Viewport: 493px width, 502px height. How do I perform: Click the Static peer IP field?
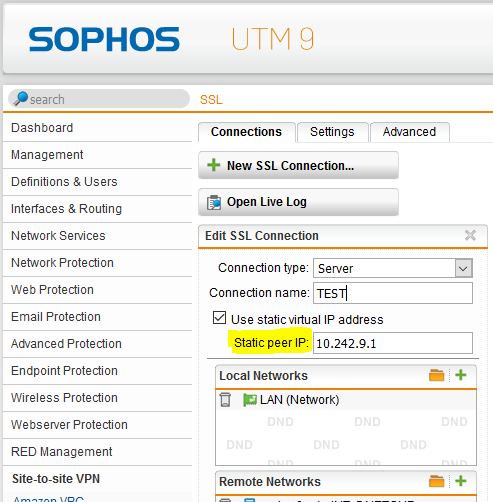pyautogui.click(x=393, y=343)
